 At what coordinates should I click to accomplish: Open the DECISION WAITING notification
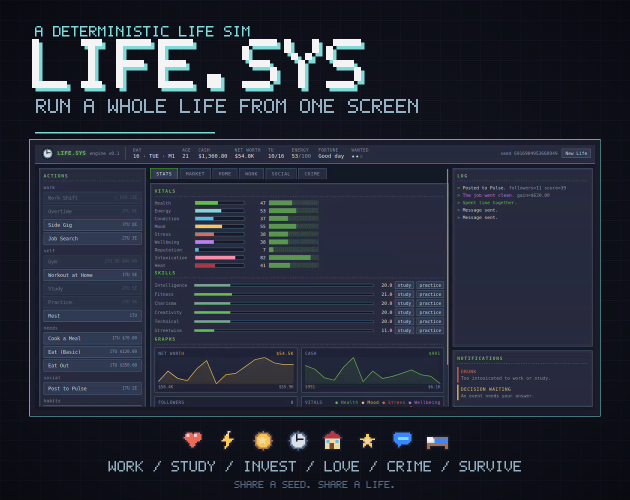pos(523,392)
